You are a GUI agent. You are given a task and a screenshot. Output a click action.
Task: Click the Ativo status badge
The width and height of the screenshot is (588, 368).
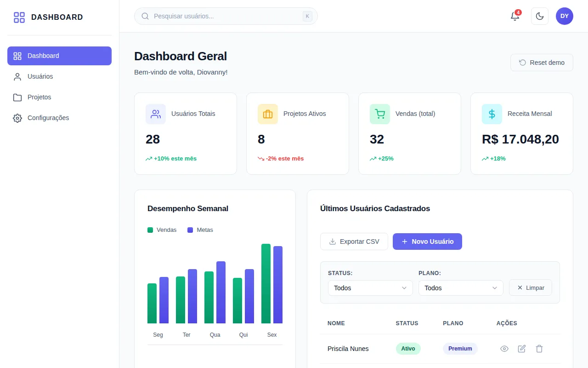pyautogui.click(x=408, y=349)
